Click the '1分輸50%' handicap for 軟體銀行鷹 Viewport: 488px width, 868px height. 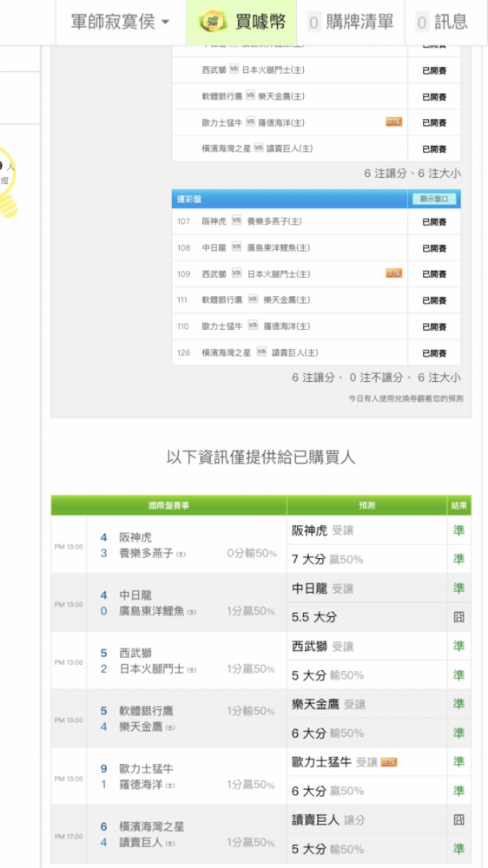point(251,711)
